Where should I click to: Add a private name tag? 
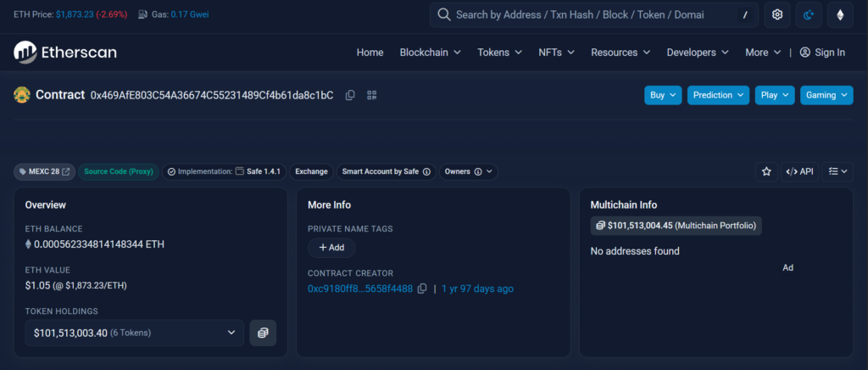tap(331, 248)
